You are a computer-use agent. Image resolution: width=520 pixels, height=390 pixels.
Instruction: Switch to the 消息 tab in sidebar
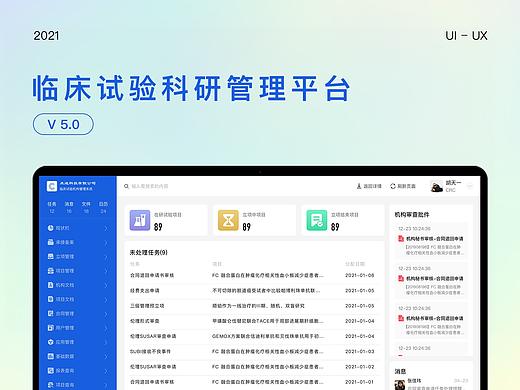pos(69,207)
